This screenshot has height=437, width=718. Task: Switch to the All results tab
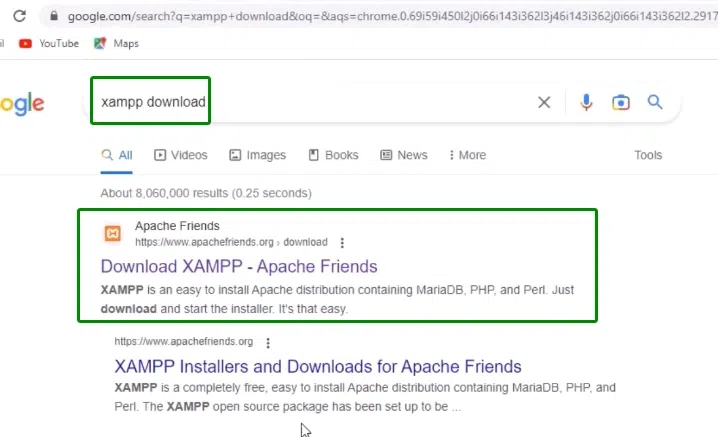point(117,155)
